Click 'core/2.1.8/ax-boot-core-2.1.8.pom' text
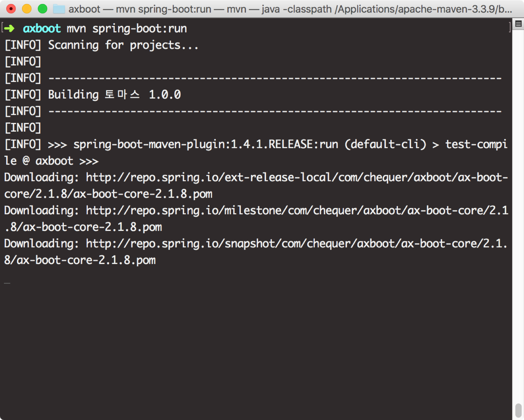 click(x=108, y=194)
